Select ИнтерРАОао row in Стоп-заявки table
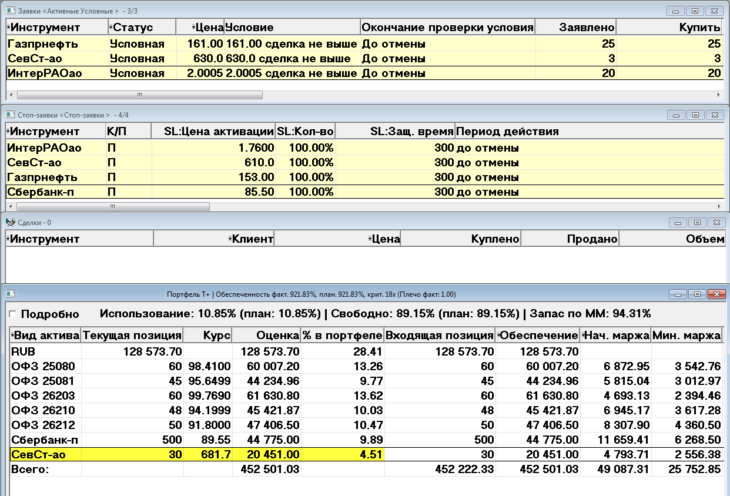 (365, 148)
